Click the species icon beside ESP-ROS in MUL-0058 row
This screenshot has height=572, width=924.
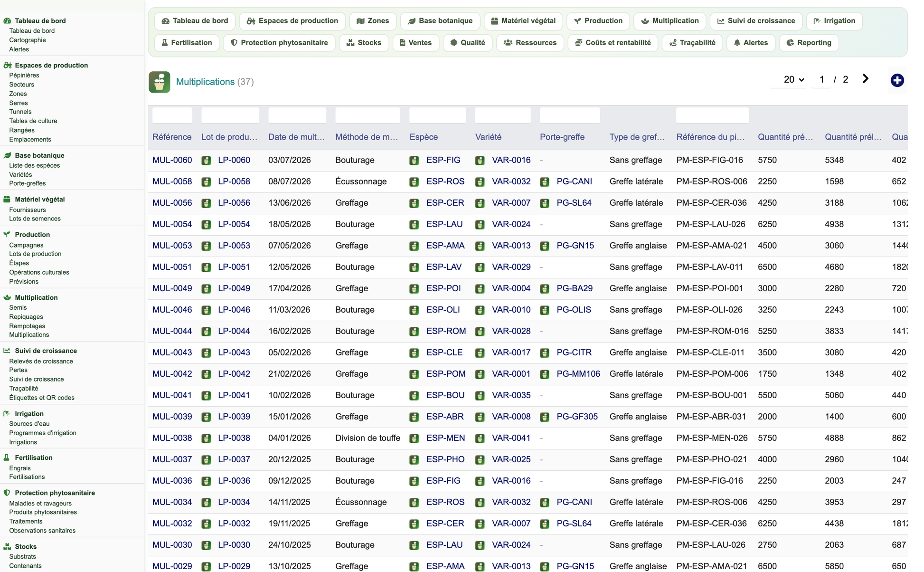(x=414, y=182)
